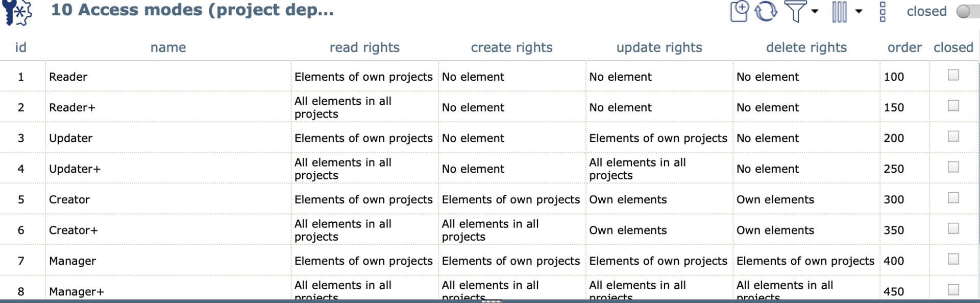
Task: Click the columns selector icon
Action: 839,11
